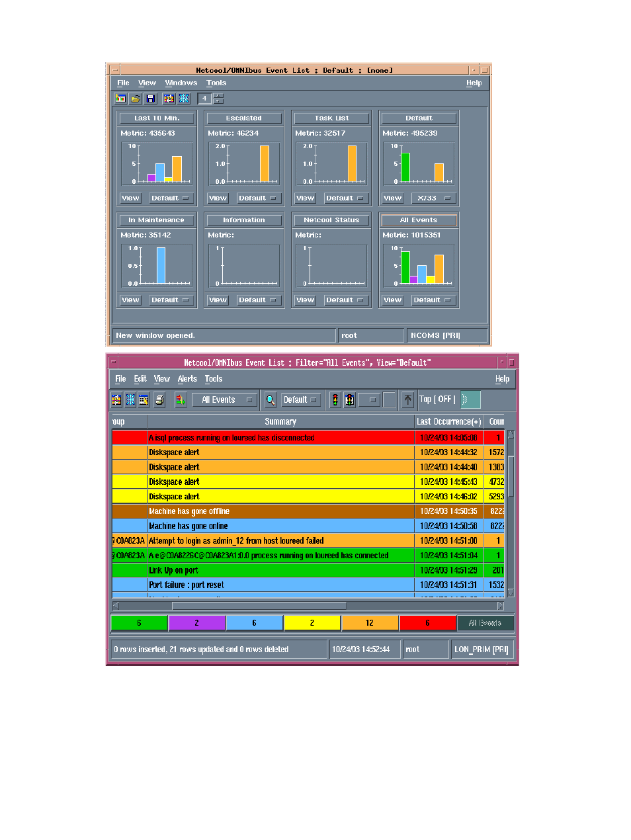Viewport: 631px width, 840px height.
Task: Click the open folder icon in upper window
Action: (x=136, y=99)
